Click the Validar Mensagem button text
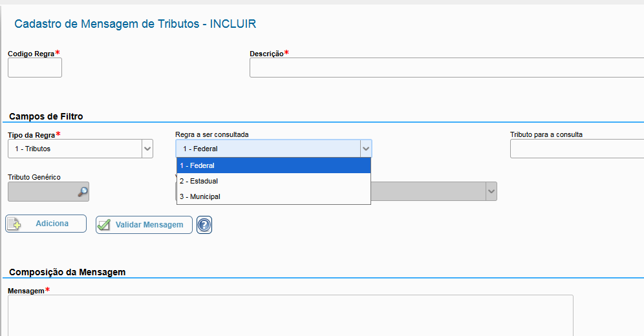Screen dimensions: 644x336 coord(149,225)
